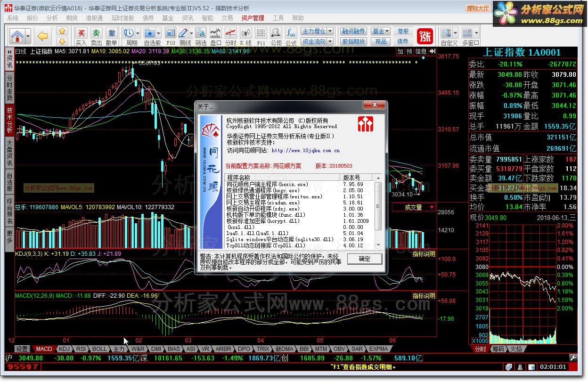Click the 周期 period clock icon

(129, 33)
